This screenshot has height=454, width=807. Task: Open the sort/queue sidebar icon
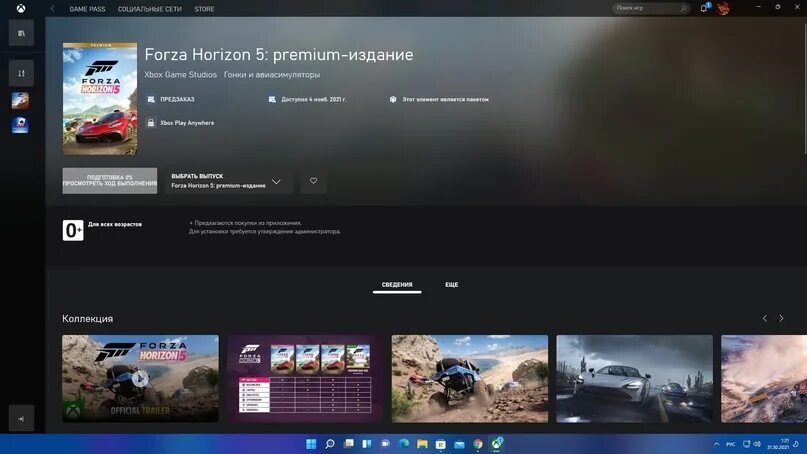point(21,73)
